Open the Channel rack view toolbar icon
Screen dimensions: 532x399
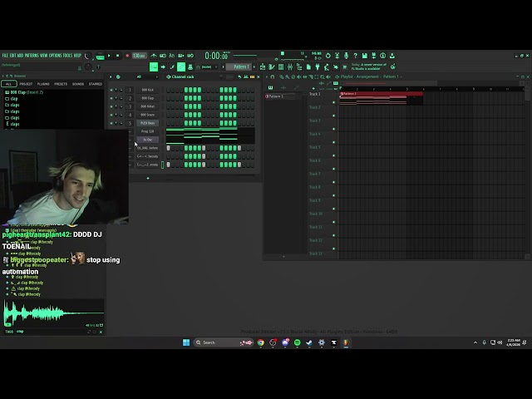point(281,66)
